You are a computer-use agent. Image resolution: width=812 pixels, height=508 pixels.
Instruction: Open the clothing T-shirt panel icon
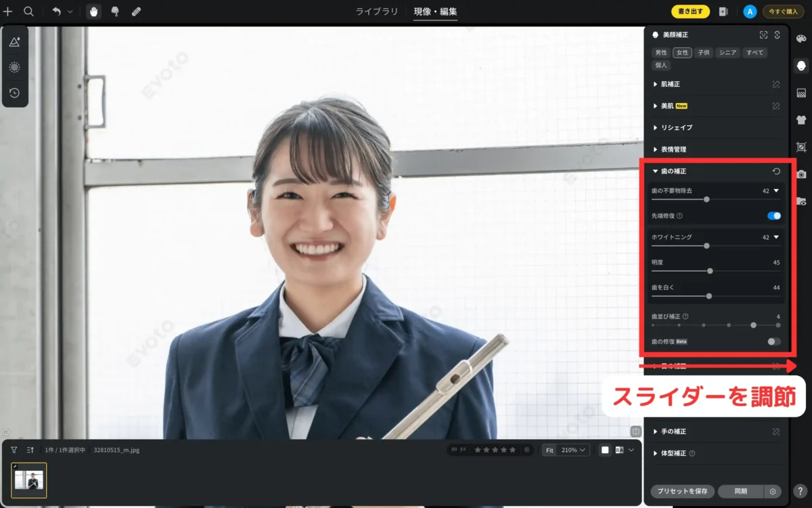(801, 120)
